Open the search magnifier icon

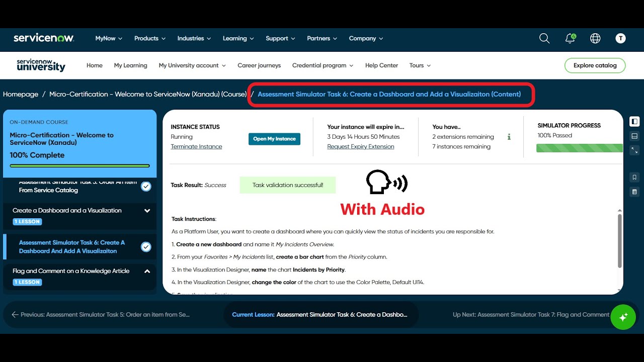click(x=544, y=38)
